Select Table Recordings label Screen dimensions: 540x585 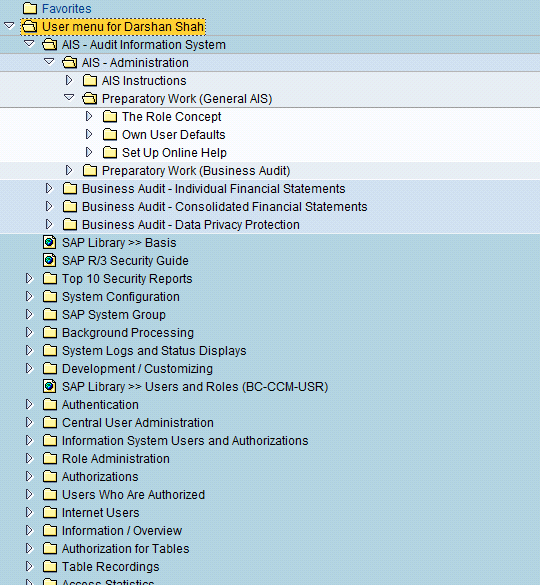[x=110, y=566]
